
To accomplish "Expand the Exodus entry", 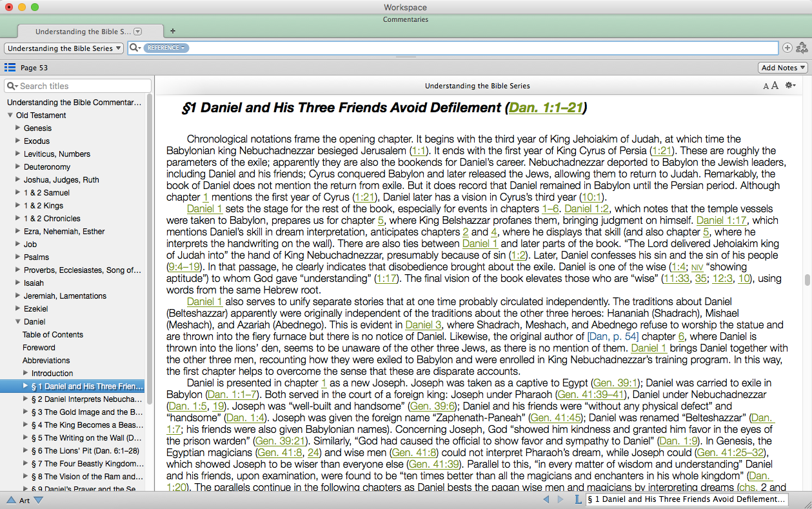I will [18, 141].
